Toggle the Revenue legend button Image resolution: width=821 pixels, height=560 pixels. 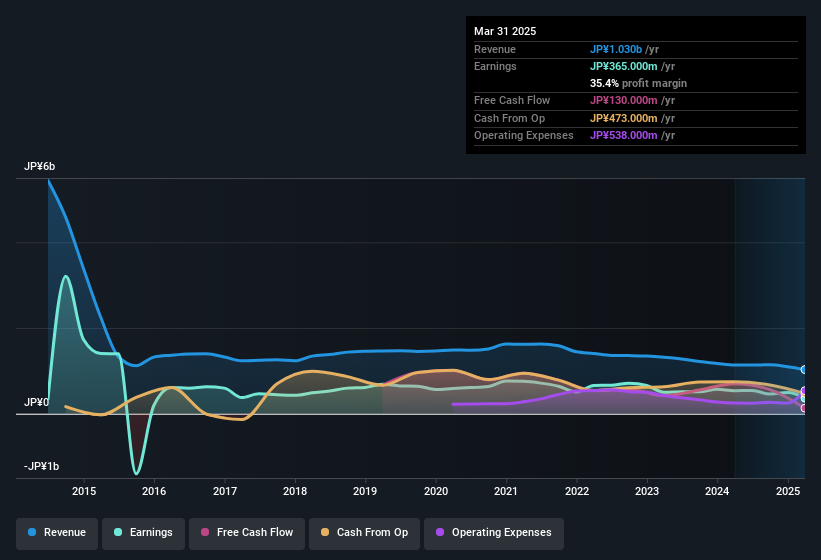57,533
